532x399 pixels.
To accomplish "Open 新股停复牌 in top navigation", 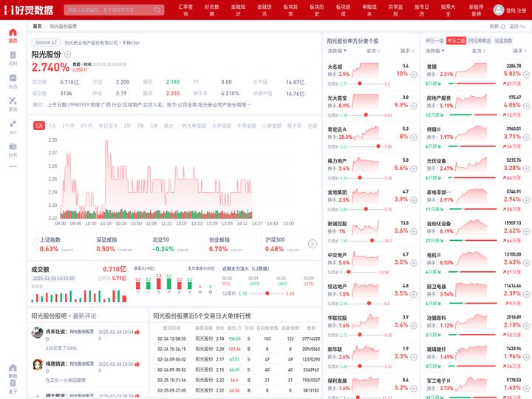I will click(477, 10).
